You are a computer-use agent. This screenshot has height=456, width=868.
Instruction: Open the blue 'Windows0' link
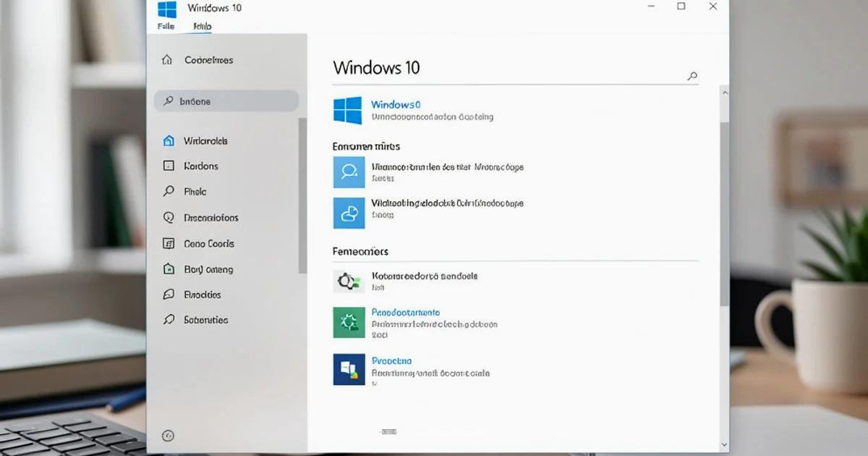point(396,105)
